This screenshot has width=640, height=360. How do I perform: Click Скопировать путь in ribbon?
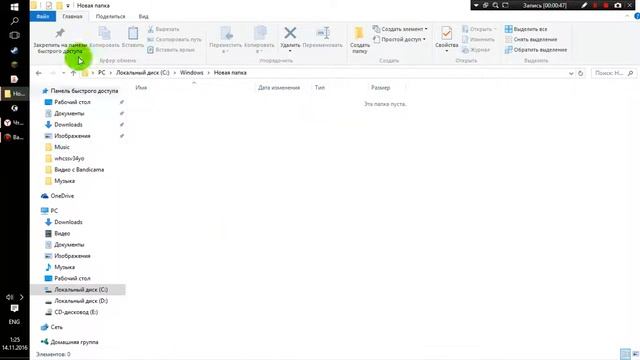174,40
